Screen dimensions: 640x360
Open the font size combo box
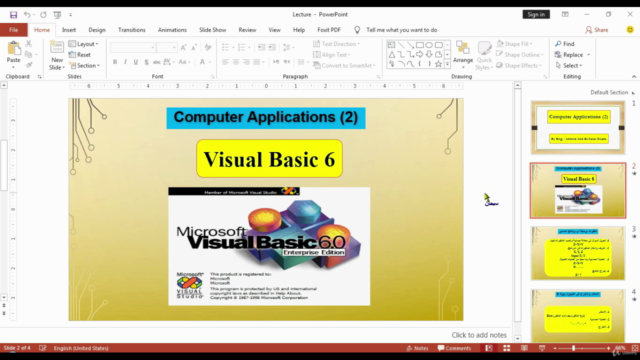[167, 48]
